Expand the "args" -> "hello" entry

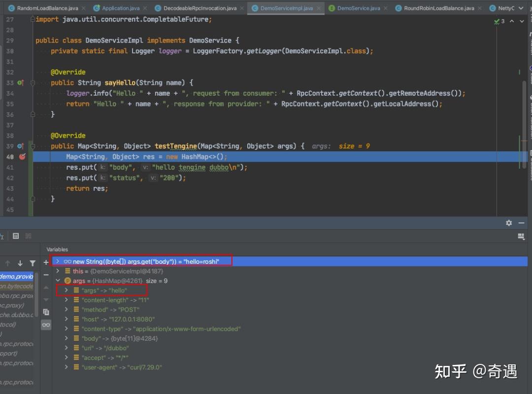(x=66, y=290)
